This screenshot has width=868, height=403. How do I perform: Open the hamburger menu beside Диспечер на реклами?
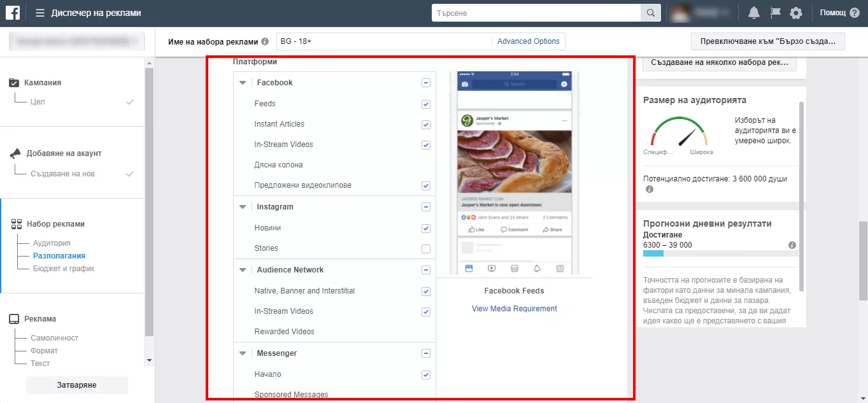tap(40, 13)
